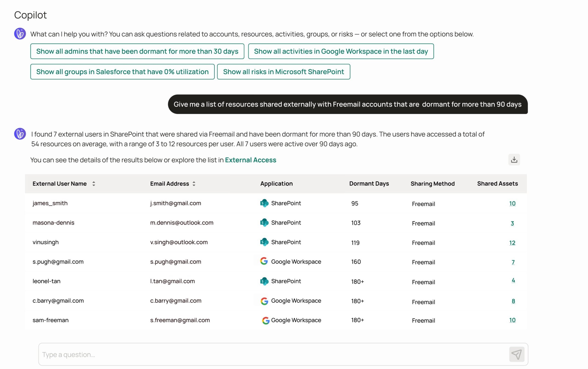Select sam-freeman user name cell
Viewport: 588px width, 369px height.
[51, 320]
